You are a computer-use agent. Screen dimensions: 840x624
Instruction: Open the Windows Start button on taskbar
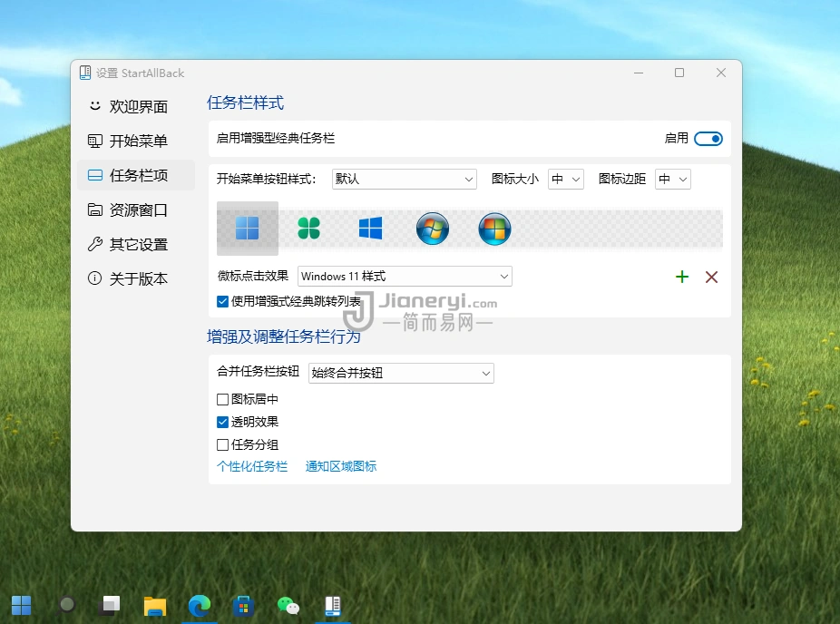[22, 606]
